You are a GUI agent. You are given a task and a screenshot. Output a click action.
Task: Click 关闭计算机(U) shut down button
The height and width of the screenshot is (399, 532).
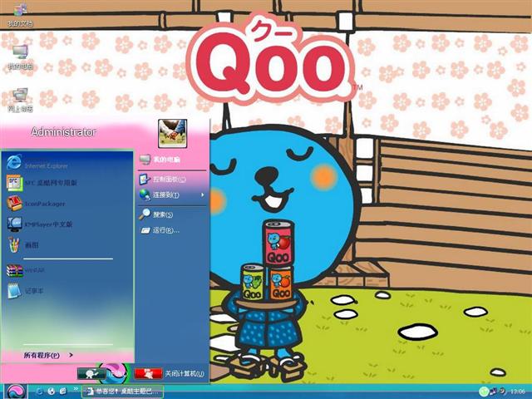(170, 373)
